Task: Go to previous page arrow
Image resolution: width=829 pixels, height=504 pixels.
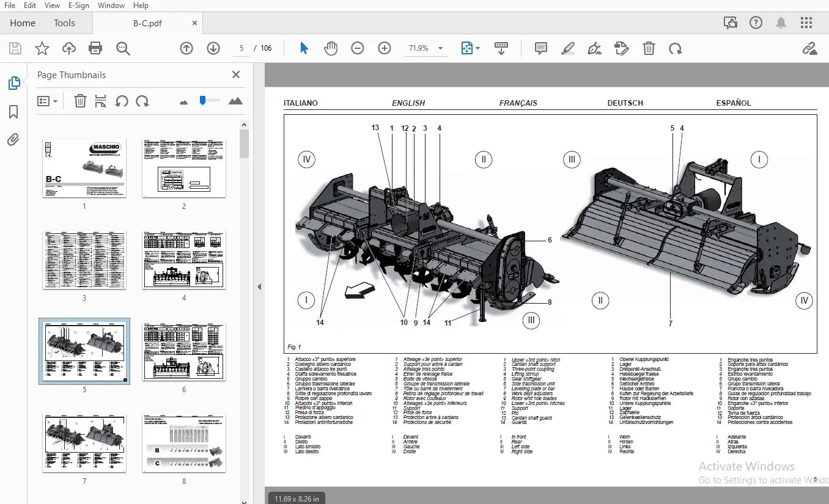Action: [x=186, y=48]
